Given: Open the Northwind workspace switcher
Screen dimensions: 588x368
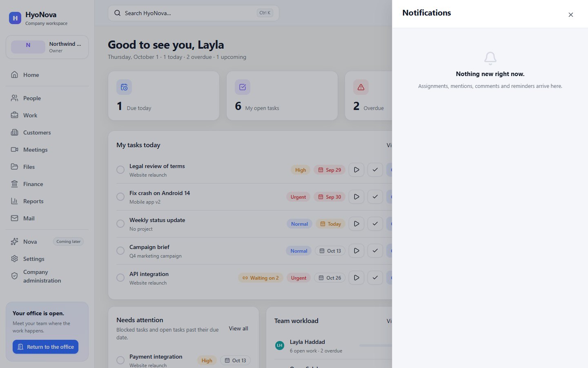Looking at the screenshot, I should pyautogui.click(x=47, y=47).
